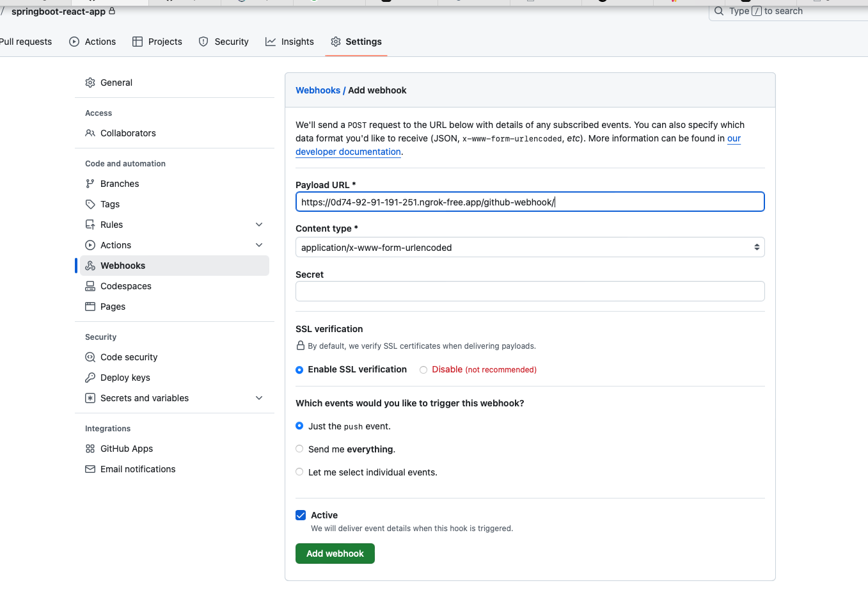Image resolution: width=868 pixels, height=590 pixels.
Task: Click the Collaborators people icon
Action: pos(90,133)
